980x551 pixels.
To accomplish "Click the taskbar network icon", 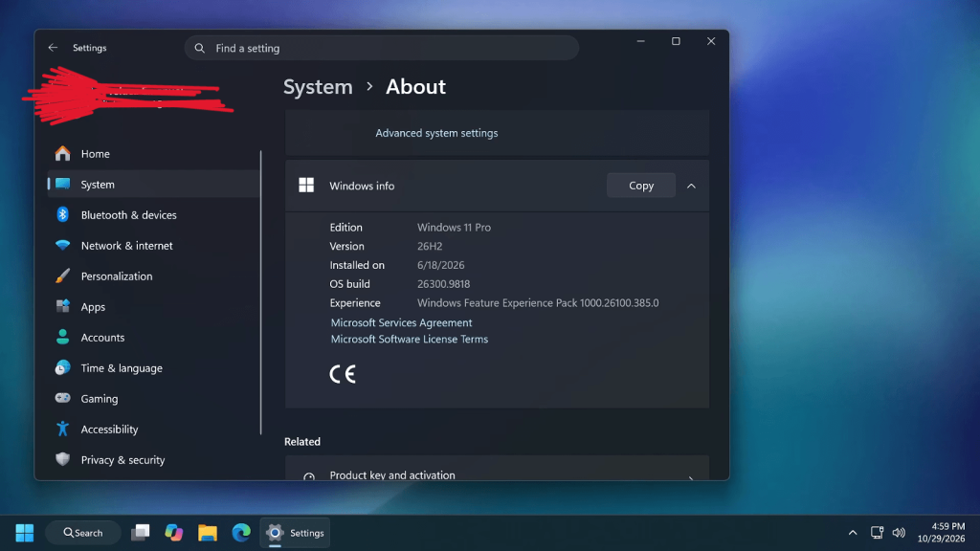I will pyautogui.click(x=877, y=532).
